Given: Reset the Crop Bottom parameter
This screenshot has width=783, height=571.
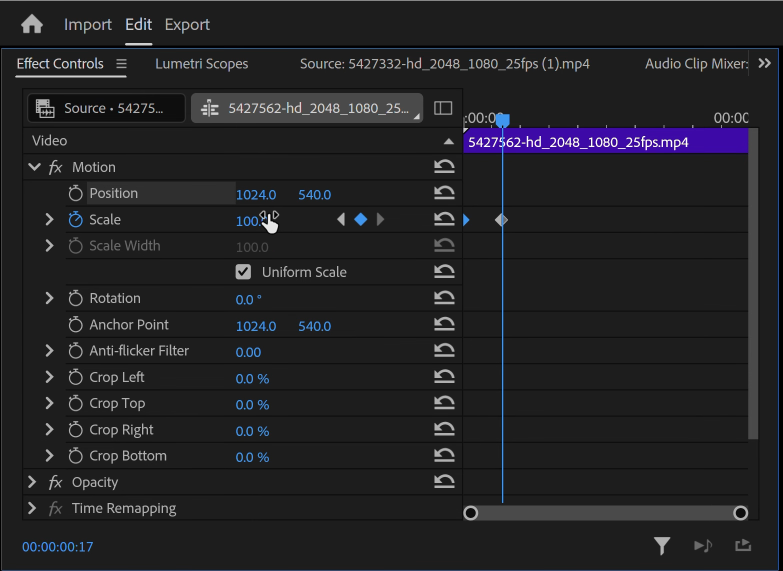Looking at the screenshot, I should click(x=444, y=455).
